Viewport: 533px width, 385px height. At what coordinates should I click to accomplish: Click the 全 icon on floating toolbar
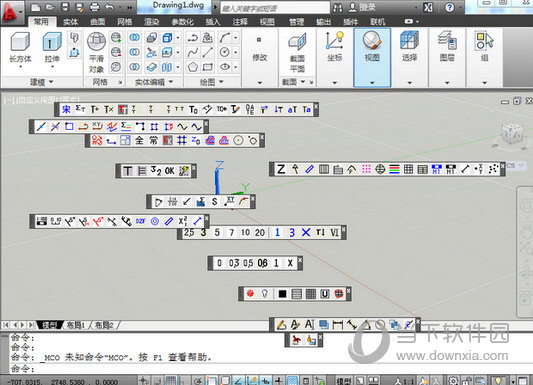pyautogui.click(x=139, y=140)
